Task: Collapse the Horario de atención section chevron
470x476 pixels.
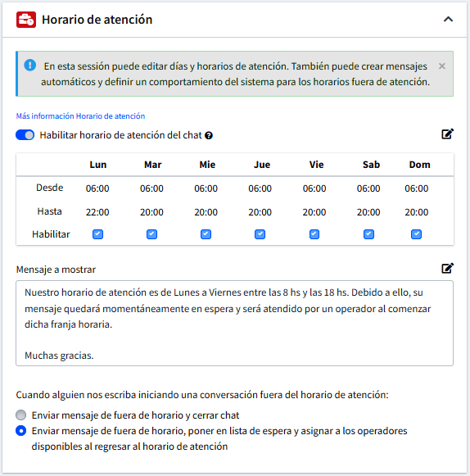Action: (448, 20)
